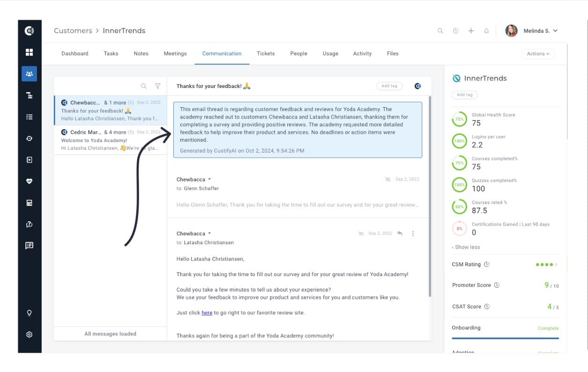Click the Onboarding progress bar
588x372 pixels.
coord(505,338)
